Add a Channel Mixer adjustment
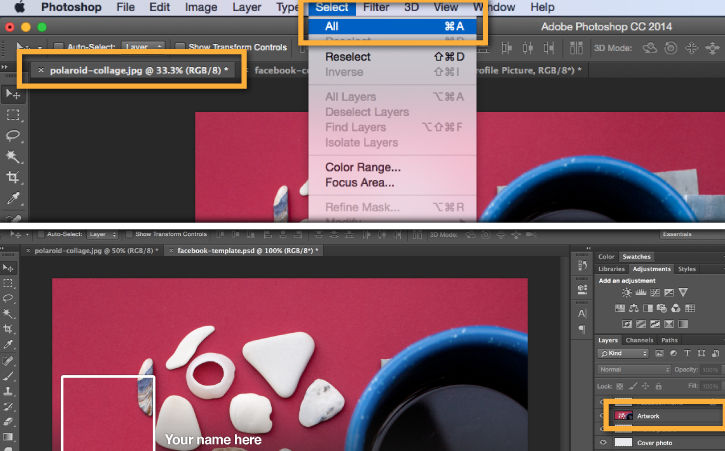The width and height of the screenshot is (725, 451). click(676, 308)
